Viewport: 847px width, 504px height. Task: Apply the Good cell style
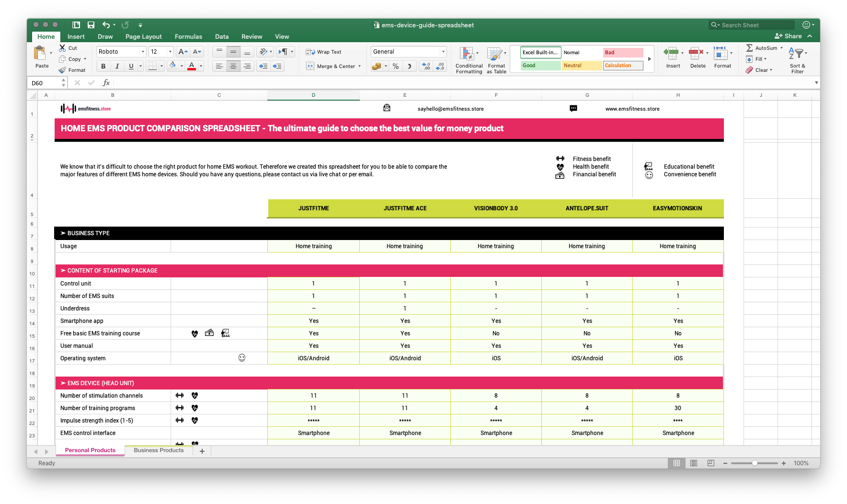coord(540,66)
